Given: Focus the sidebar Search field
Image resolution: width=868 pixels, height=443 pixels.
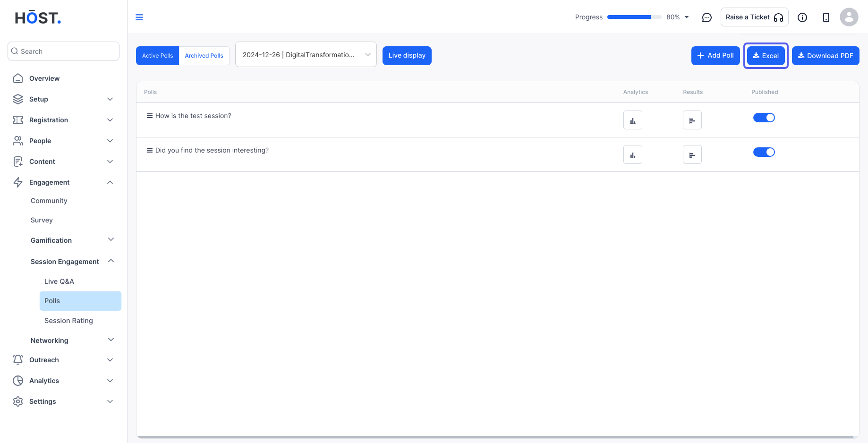Looking at the screenshot, I should point(63,51).
